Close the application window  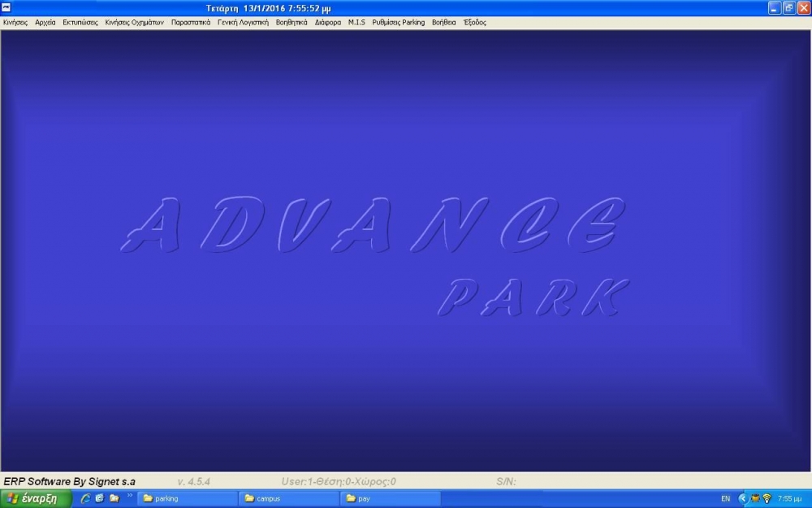point(804,8)
